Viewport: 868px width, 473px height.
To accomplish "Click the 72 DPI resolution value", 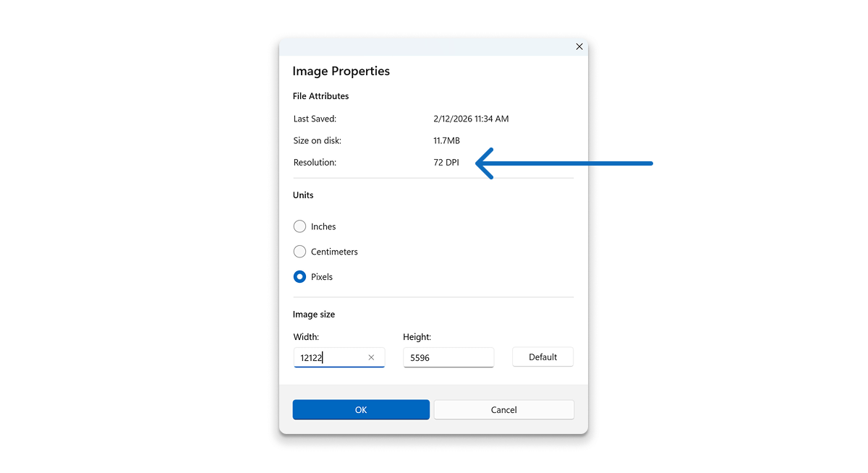I will [x=446, y=162].
